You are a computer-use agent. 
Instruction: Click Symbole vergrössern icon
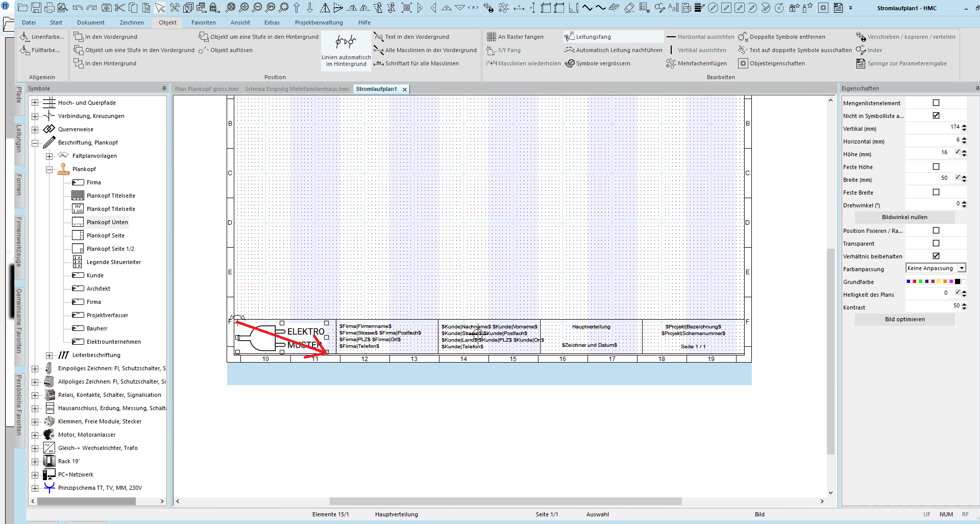tap(570, 63)
